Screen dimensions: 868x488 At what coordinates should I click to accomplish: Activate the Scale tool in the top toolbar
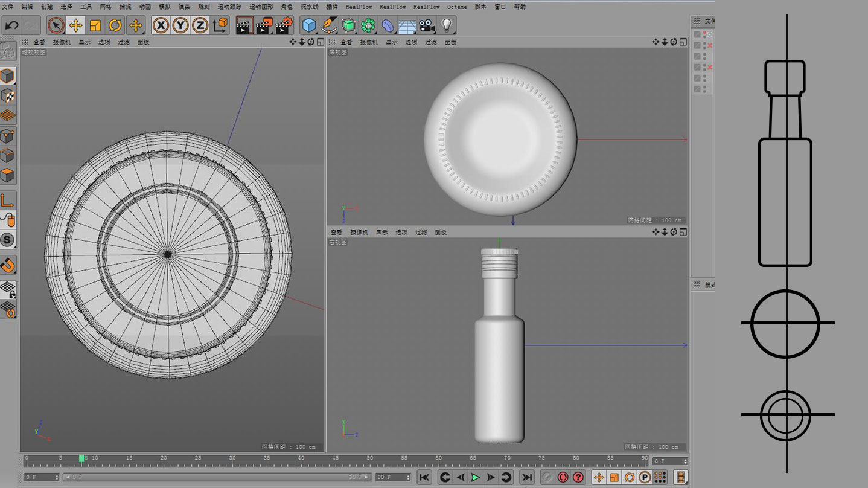tap(95, 25)
